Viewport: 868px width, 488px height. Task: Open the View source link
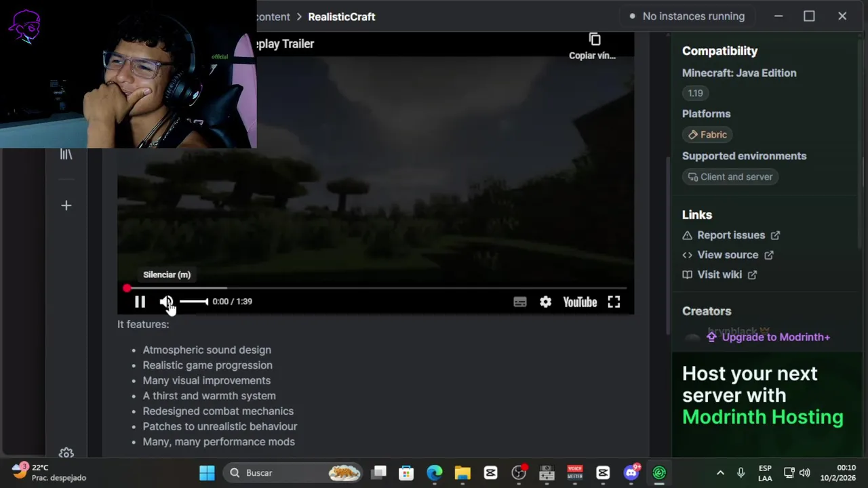[728, 255]
